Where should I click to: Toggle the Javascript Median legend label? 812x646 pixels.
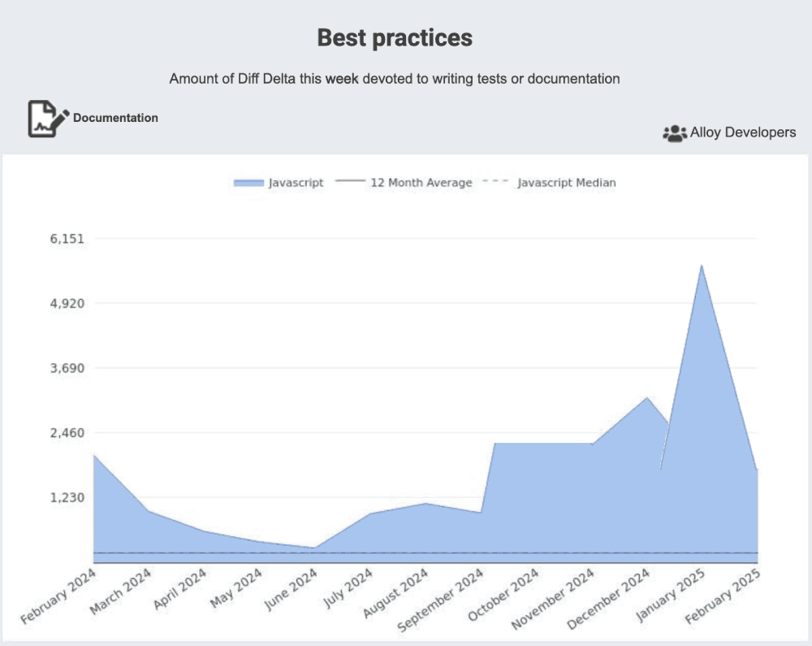(566, 184)
